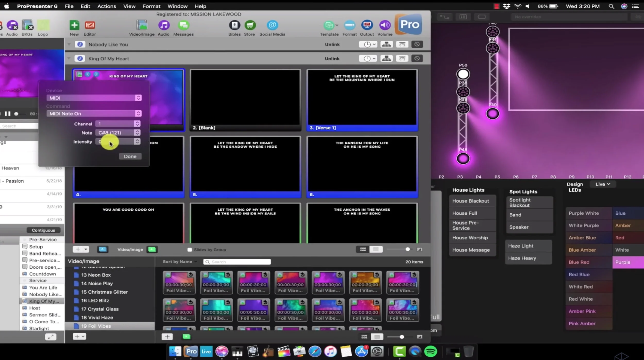Open arrangement icon for King Of My Heart
The image size is (644, 360).
click(x=386, y=58)
